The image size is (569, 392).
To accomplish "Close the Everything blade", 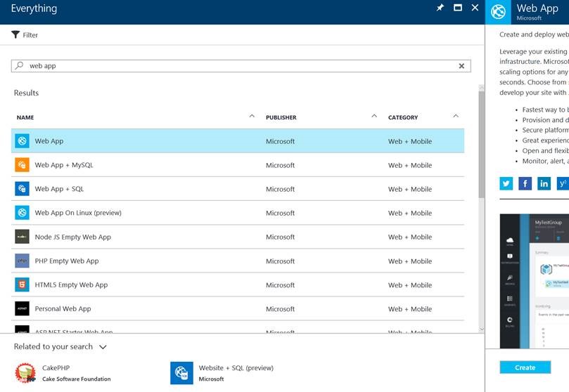I will 475,8.
